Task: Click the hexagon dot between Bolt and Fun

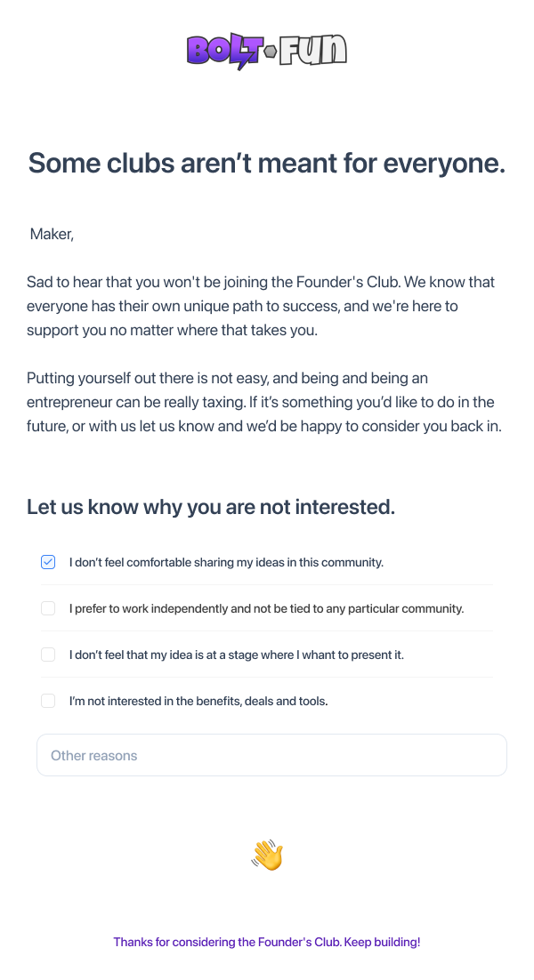Action: [x=270, y=52]
